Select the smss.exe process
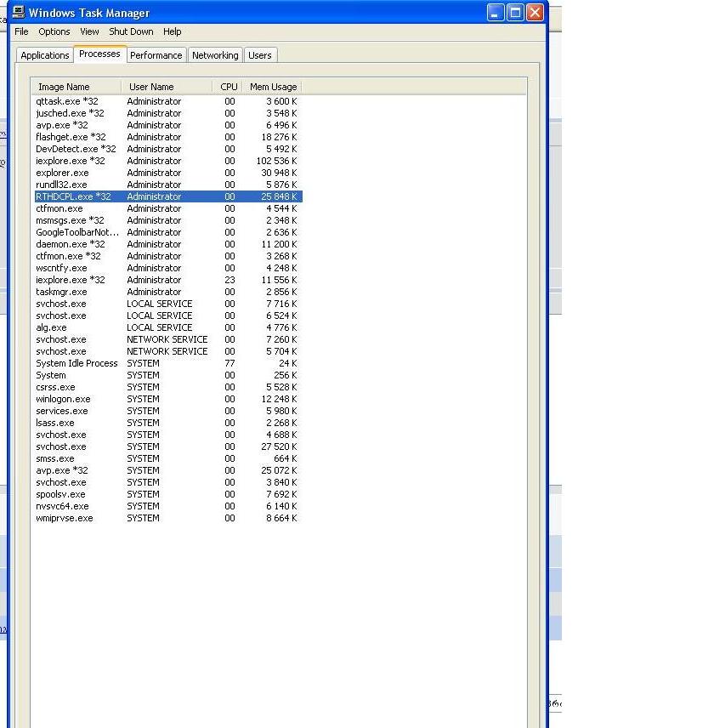Screen dimensions: 714x728 click(x=168, y=458)
